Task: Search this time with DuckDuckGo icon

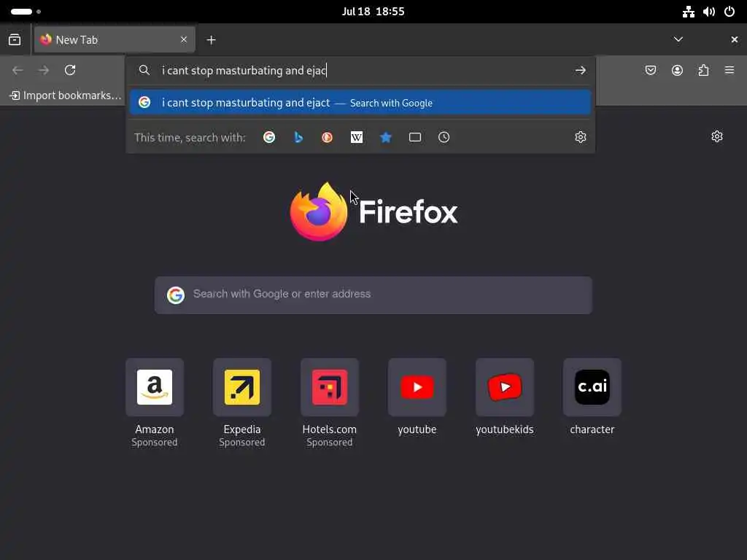Action: (x=328, y=138)
